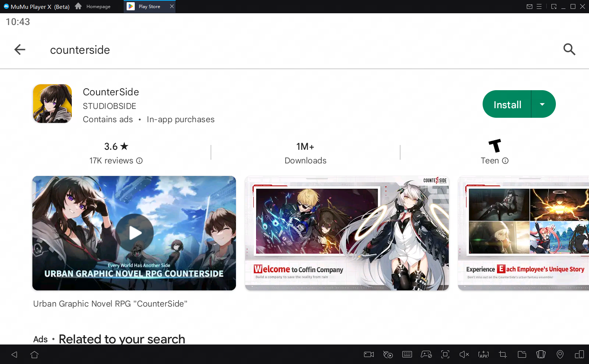
Task: Play the CounterSide trailer video
Action: coord(134,233)
